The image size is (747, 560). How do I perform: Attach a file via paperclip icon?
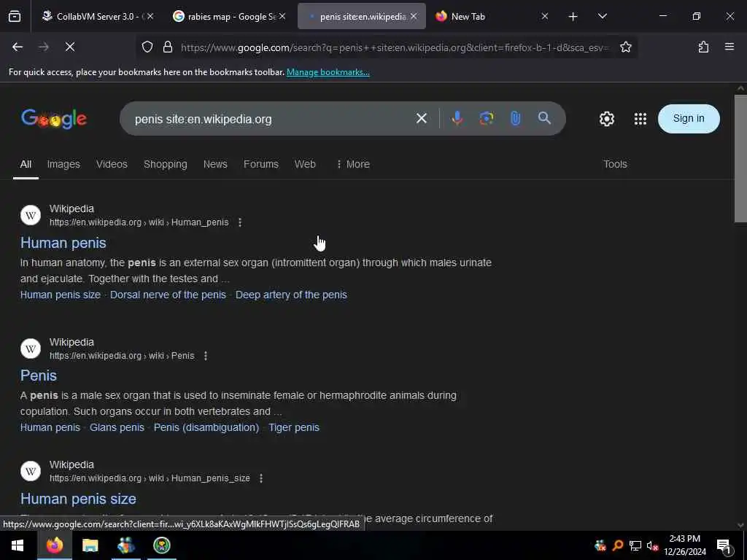pos(516,118)
